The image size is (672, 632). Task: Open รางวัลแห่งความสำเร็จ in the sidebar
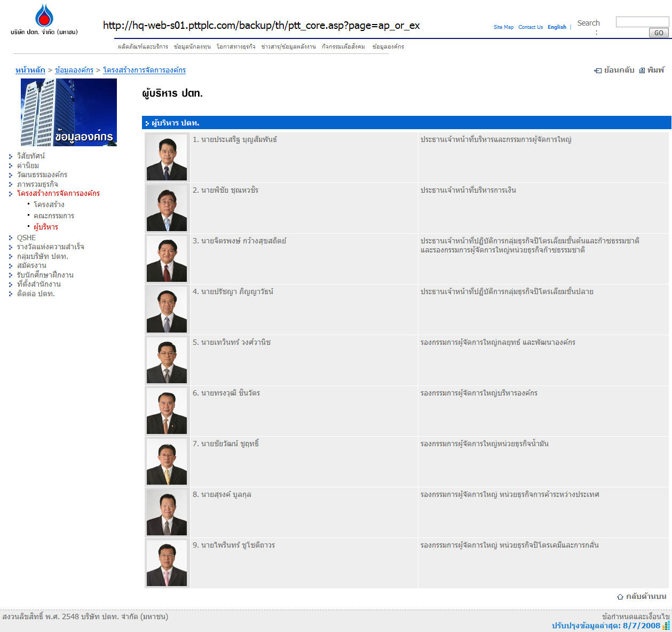click(x=51, y=247)
